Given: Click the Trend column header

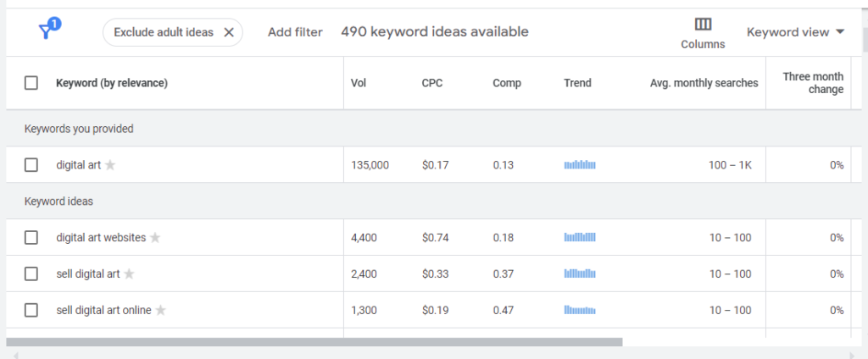Looking at the screenshot, I should (x=577, y=84).
